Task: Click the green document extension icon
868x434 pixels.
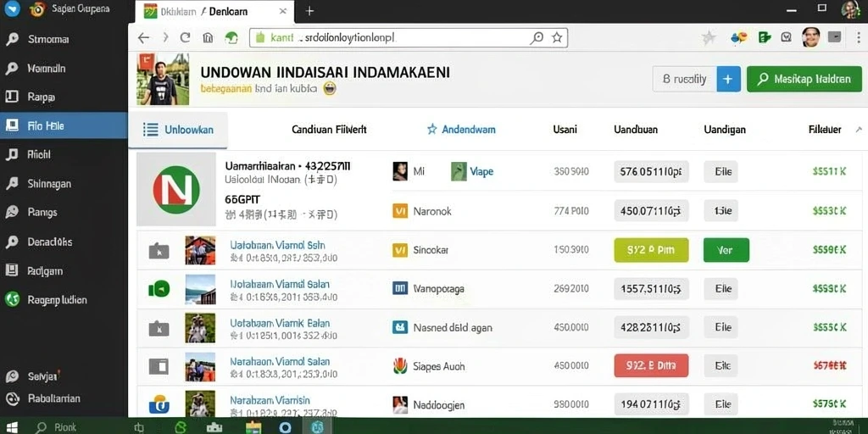Action: click(765, 37)
